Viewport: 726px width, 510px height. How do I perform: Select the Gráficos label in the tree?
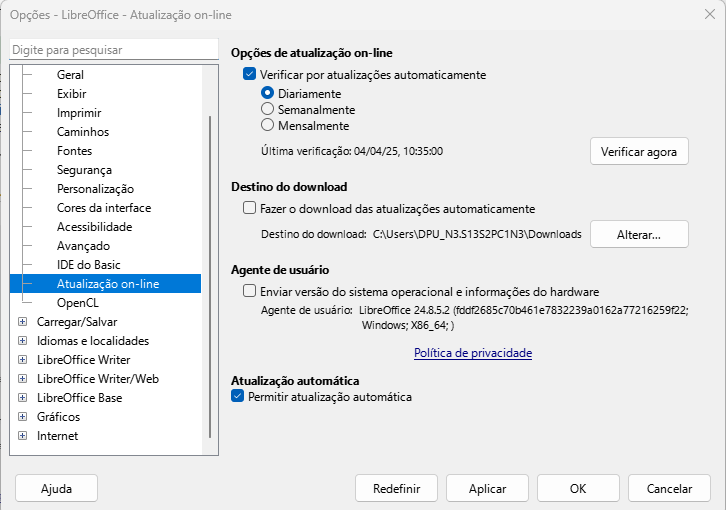click(x=58, y=416)
